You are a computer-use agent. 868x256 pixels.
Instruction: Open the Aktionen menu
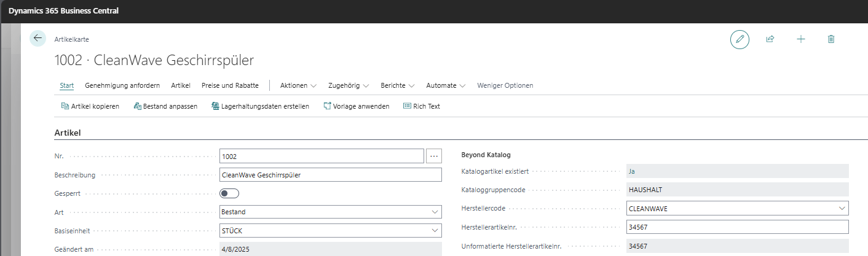tap(298, 85)
